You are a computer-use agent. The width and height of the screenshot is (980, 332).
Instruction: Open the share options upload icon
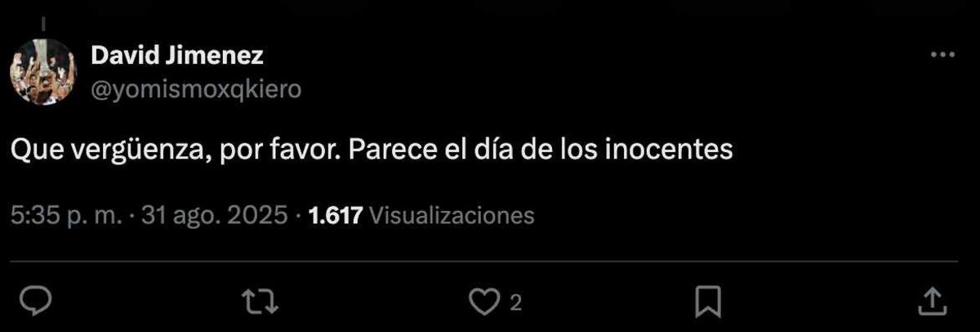933,302
